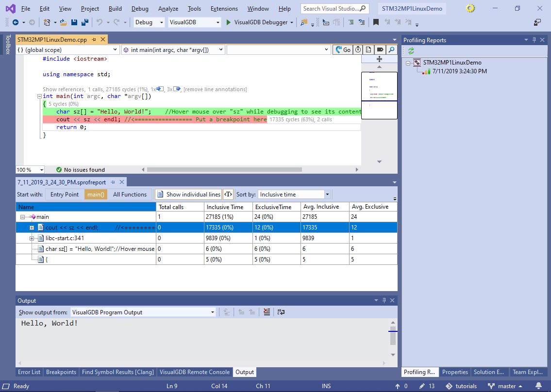Pin the sprofreport tab
The image size is (551, 392).
[x=113, y=182]
